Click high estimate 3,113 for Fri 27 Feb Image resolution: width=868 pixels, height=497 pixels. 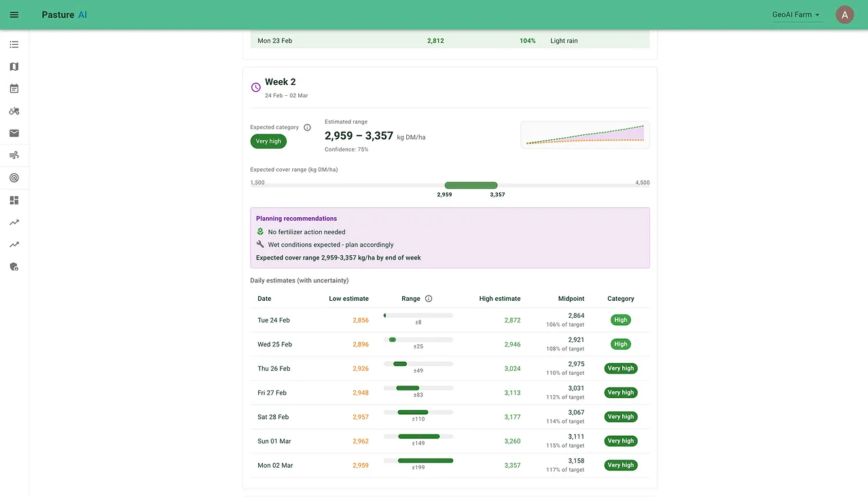(x=512, y=392)
